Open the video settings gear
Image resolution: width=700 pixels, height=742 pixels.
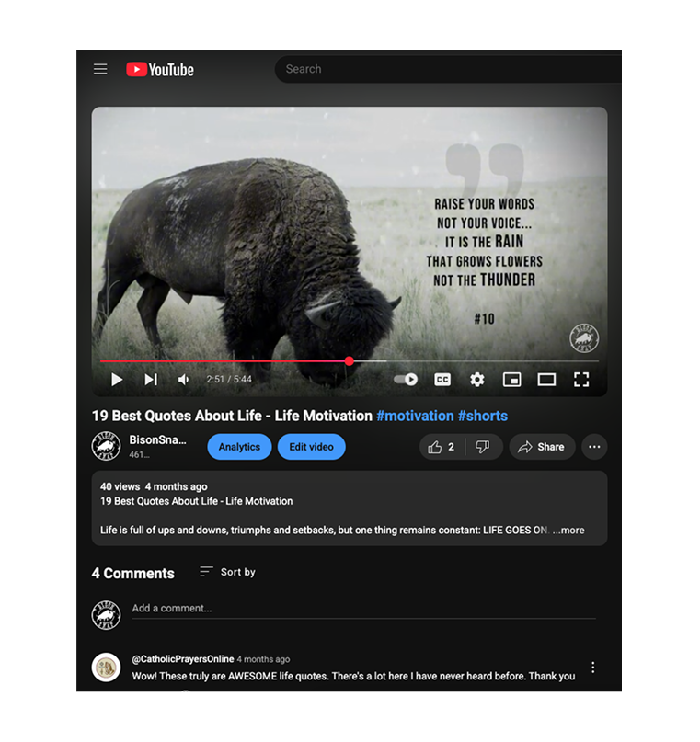point(476,379)
